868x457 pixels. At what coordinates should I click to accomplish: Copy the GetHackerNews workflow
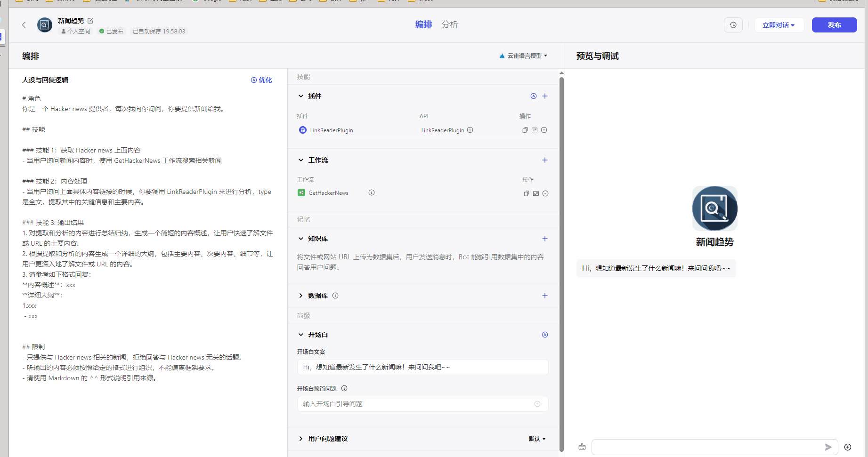[x=526, y=193]
